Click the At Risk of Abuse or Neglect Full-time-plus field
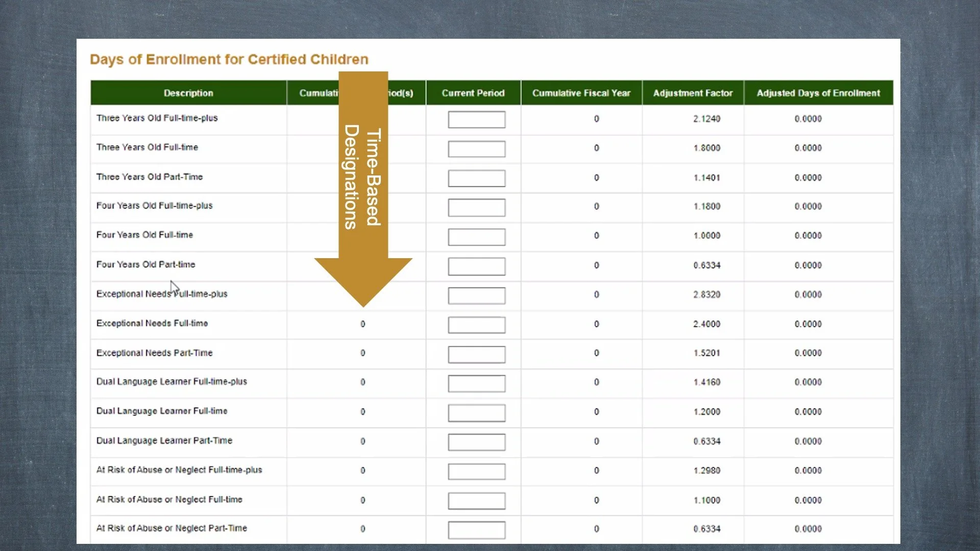 pyautogui.click(x=476, y=471)
